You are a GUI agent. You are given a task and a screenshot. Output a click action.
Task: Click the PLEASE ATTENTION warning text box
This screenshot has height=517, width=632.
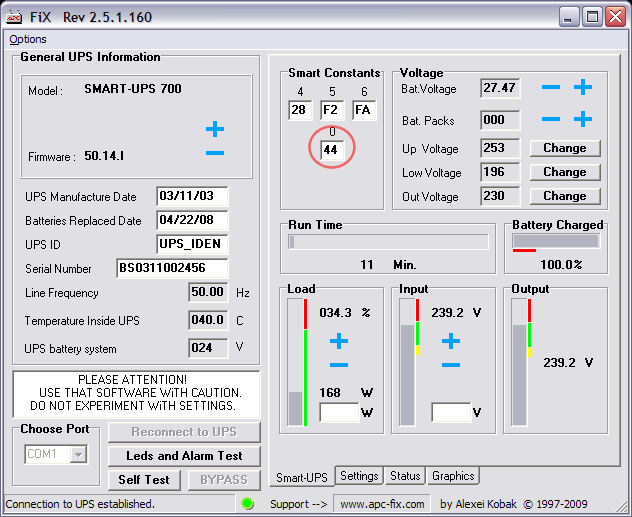click(137, 394)
